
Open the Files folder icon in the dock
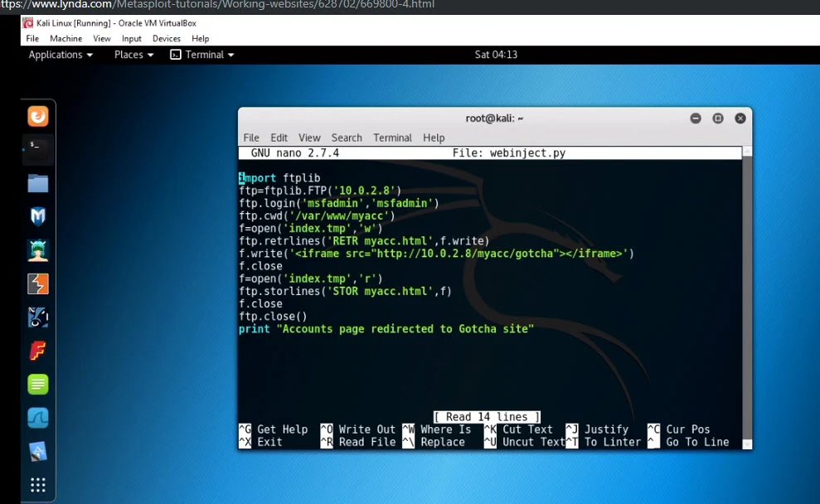pos(37,183)
